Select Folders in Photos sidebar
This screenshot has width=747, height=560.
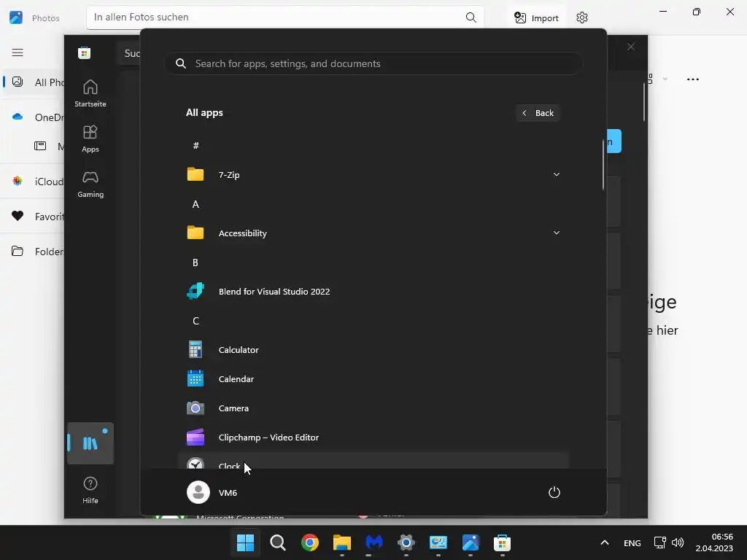coord(34,252)
